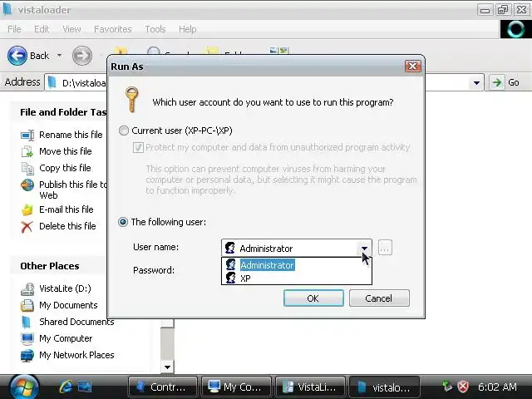The height and width of the screenshot is (399, 532).
Task: Click the key icon in Run As dialog
Action: click(131, 100)
